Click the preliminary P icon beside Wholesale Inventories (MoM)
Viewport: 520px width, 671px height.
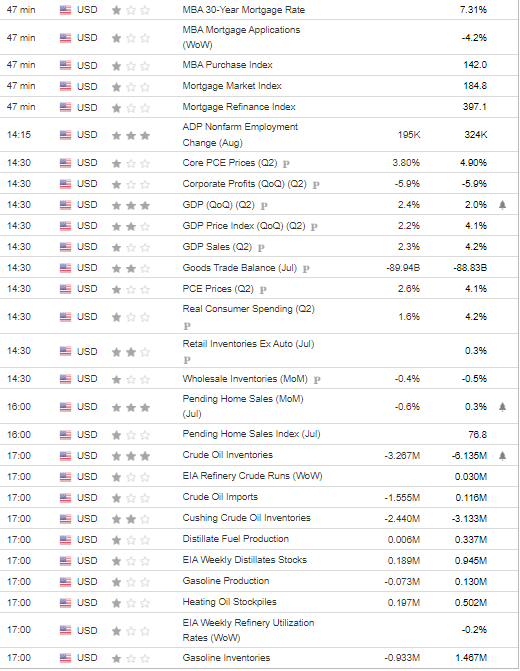(x=317, y=380)
